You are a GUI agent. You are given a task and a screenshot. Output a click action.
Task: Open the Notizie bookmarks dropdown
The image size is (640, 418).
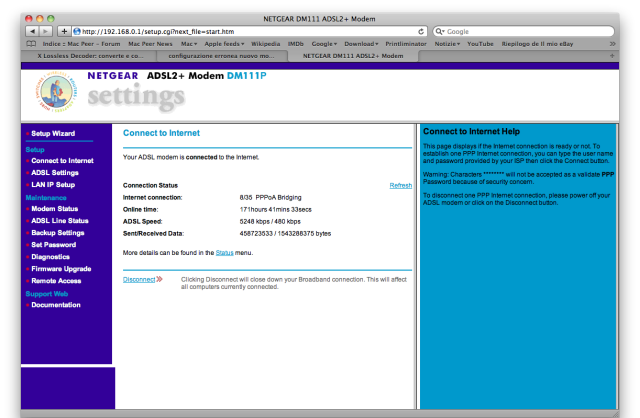pos(447,44)
